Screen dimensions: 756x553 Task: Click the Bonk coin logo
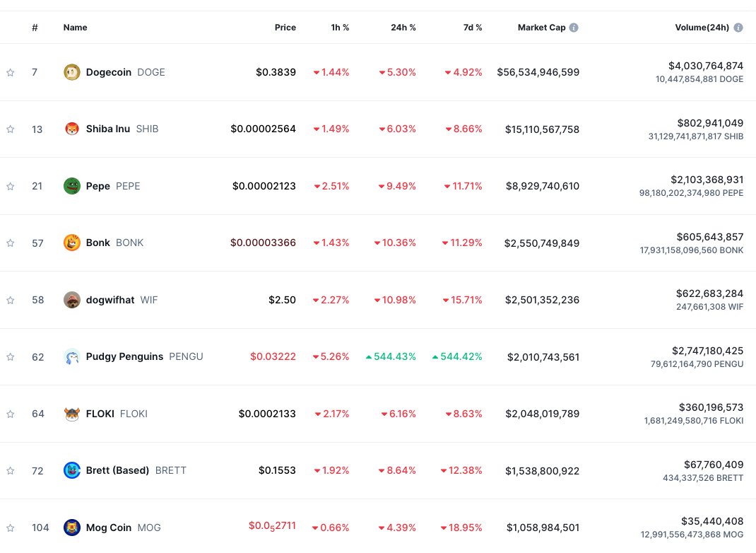(x=72, y=243)
